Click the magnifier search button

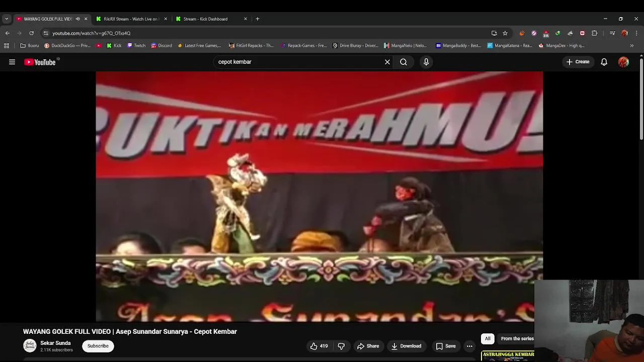pyautogui.click(x=404, y=62)
